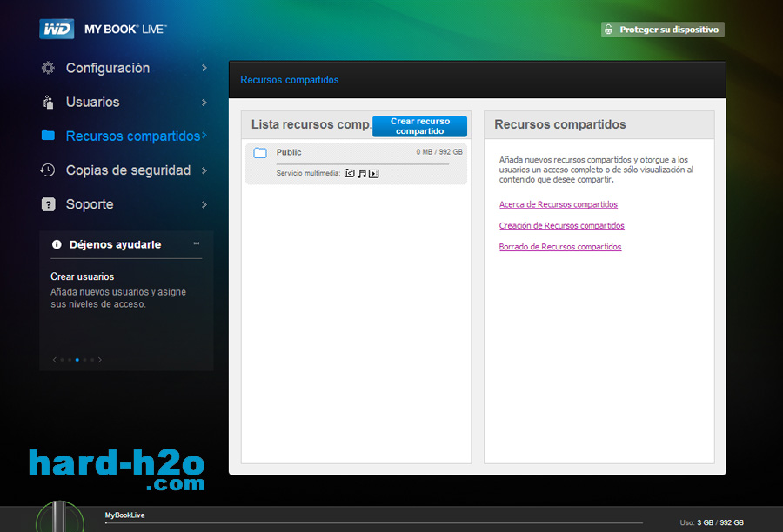Viewport: 783px width, 532px height.
Task: Click Crear recurso compartido button
Action: [420, 126]
